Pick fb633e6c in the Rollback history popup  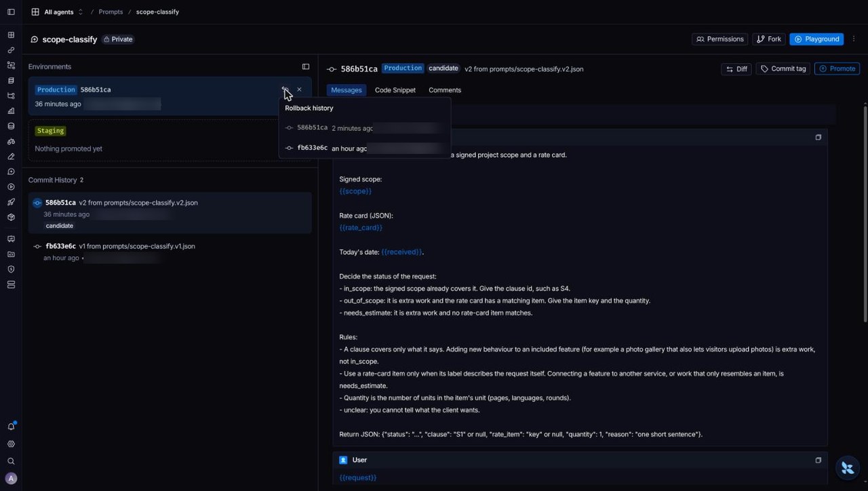[x=365, y=148]
